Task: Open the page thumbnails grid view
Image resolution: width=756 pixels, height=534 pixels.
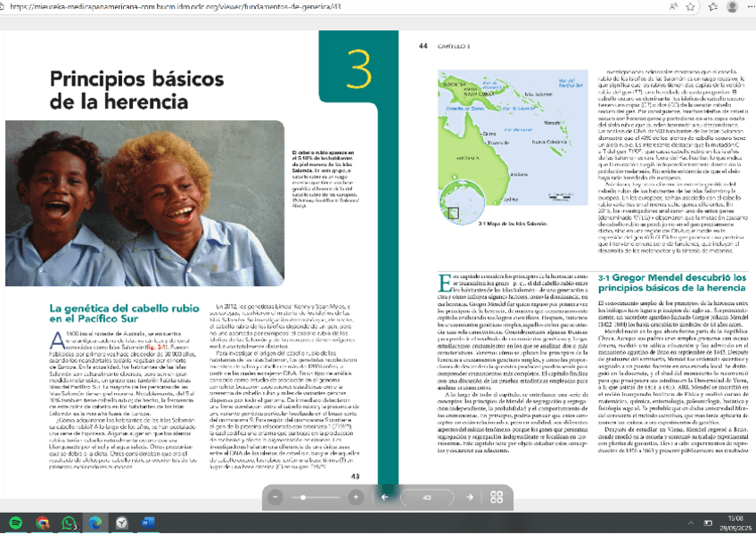Action: 497,497
